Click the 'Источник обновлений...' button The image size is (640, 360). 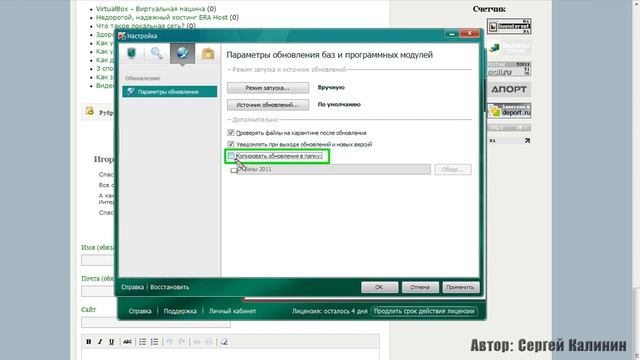point(268,105)
